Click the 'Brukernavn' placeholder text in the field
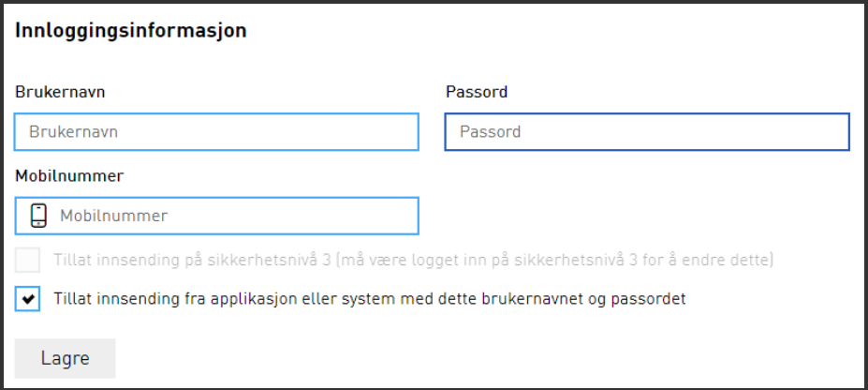The image size is (868, 390). (x=73, y=132)
